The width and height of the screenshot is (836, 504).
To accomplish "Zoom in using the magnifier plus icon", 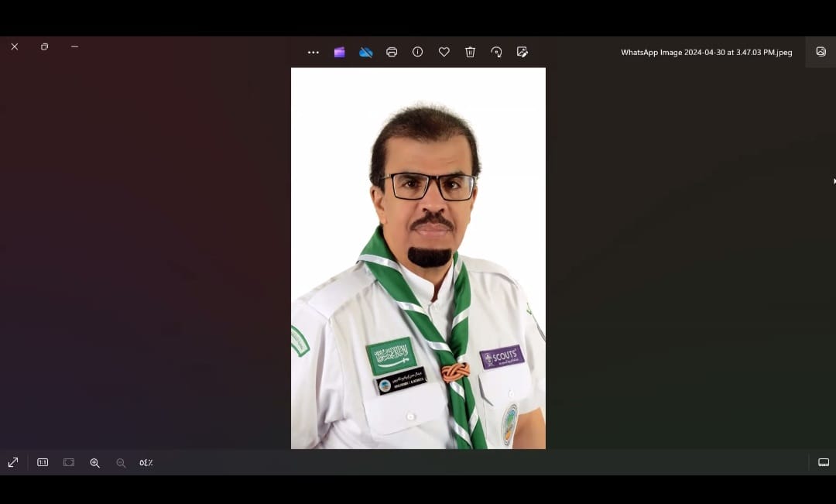I will pyautogui.click(x=94, y=463).
